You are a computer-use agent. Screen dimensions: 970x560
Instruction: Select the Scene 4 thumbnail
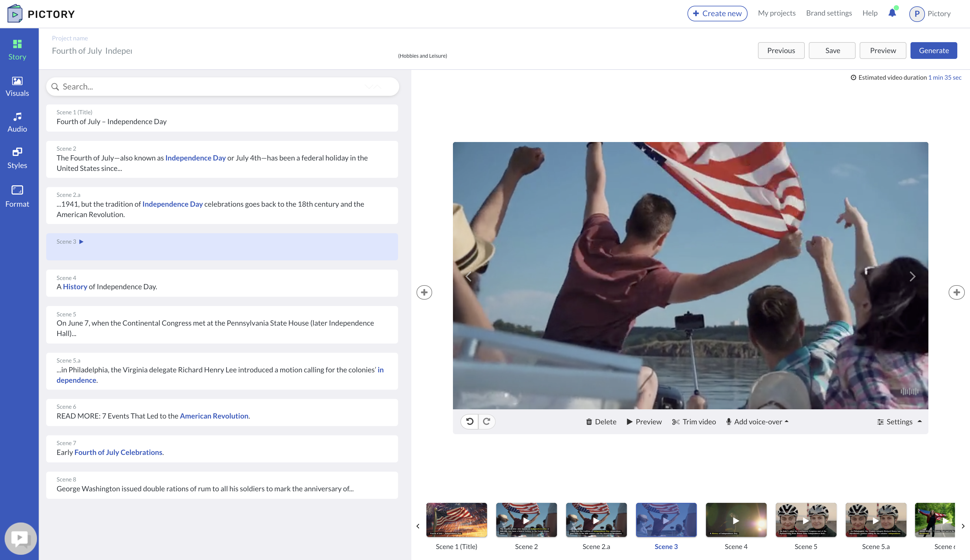[736, 520]
